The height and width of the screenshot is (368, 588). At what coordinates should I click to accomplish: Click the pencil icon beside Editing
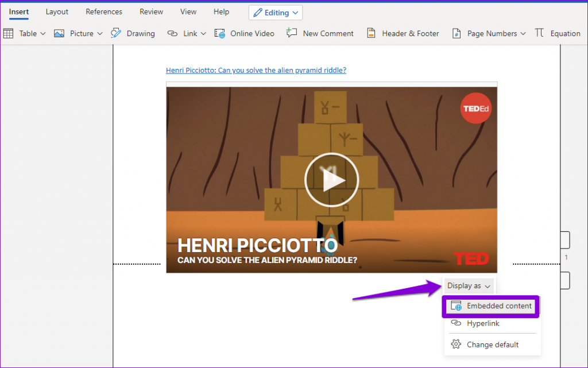258,13
